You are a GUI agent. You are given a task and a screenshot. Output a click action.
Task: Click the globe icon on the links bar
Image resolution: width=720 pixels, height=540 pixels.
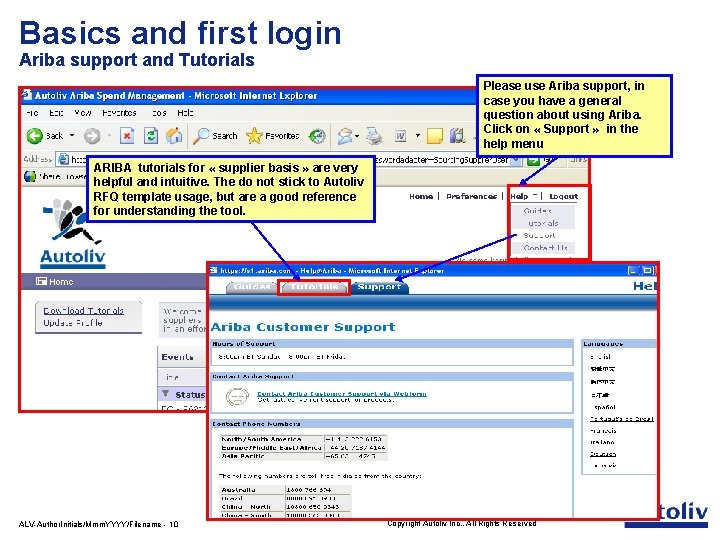(30, 176)
